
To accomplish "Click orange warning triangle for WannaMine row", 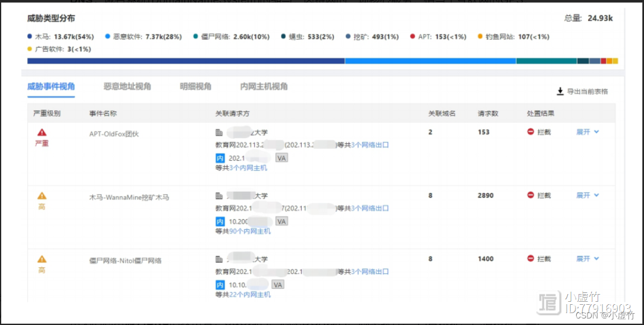I will tap(42, 196).
